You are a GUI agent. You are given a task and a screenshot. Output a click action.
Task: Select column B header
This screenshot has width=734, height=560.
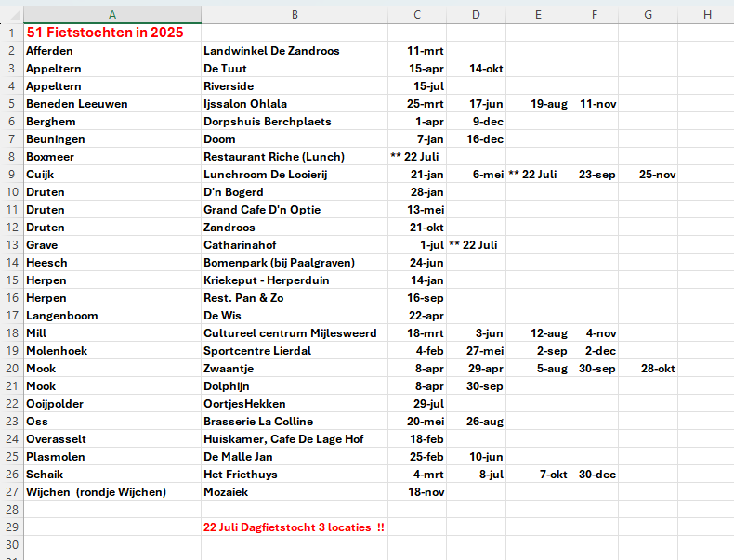pos(295,15)
